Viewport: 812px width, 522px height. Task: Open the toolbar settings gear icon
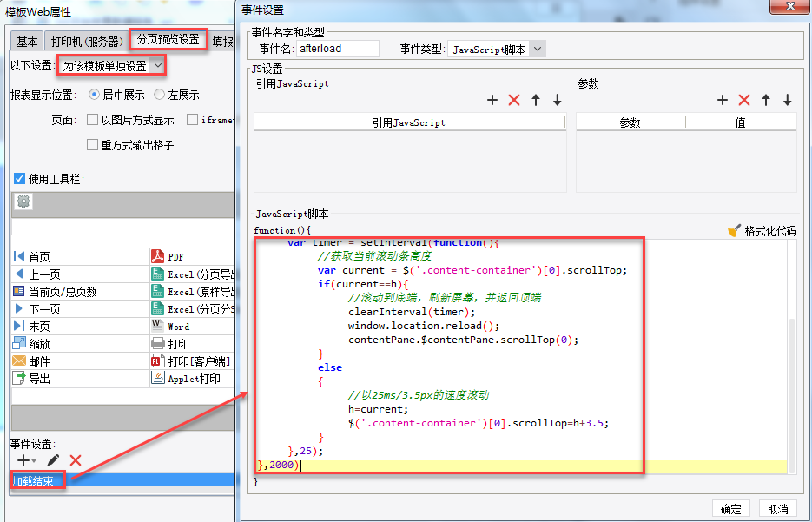pos(23,201)
